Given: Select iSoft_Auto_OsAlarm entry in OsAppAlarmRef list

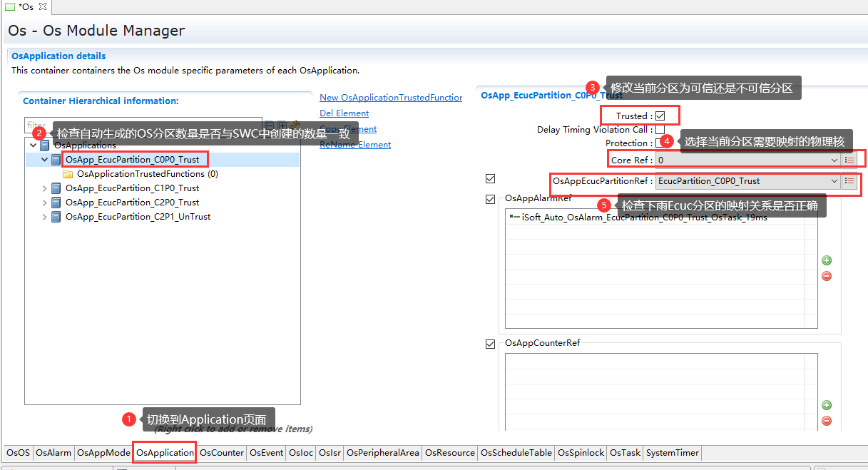Looking at the screenshot, I should pos(642,218).
